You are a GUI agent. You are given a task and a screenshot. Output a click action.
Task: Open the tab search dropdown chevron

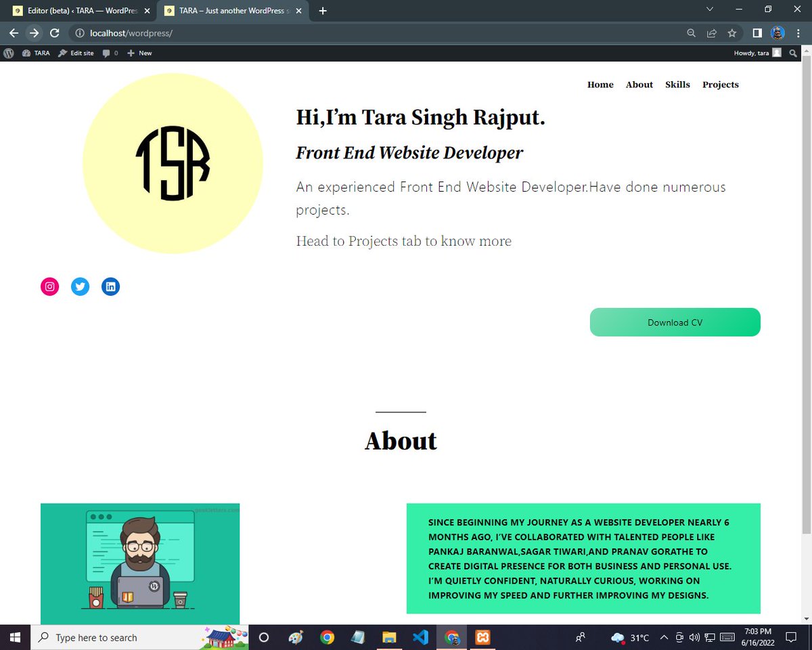click(x=709, y=9)
